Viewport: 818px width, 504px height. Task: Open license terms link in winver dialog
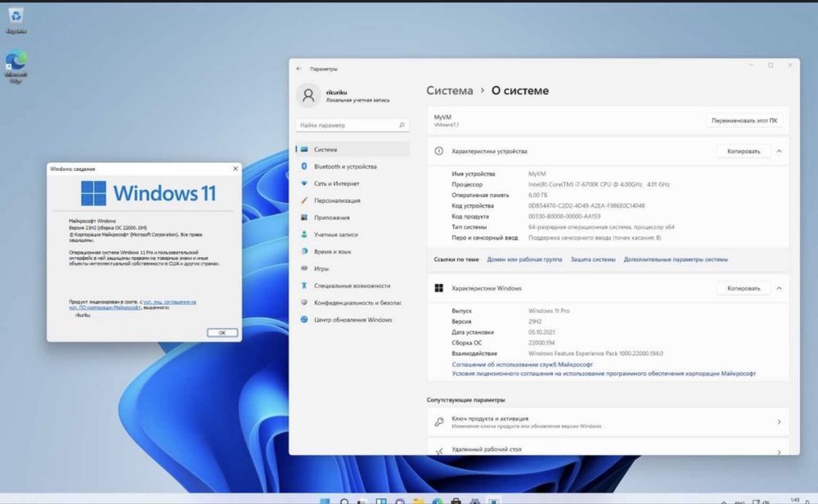point(133,304)
